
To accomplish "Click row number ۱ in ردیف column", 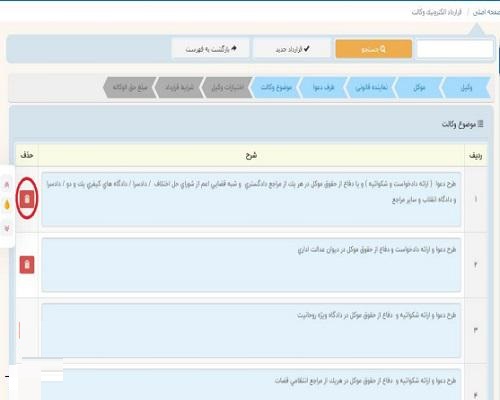I will [476, 199].
